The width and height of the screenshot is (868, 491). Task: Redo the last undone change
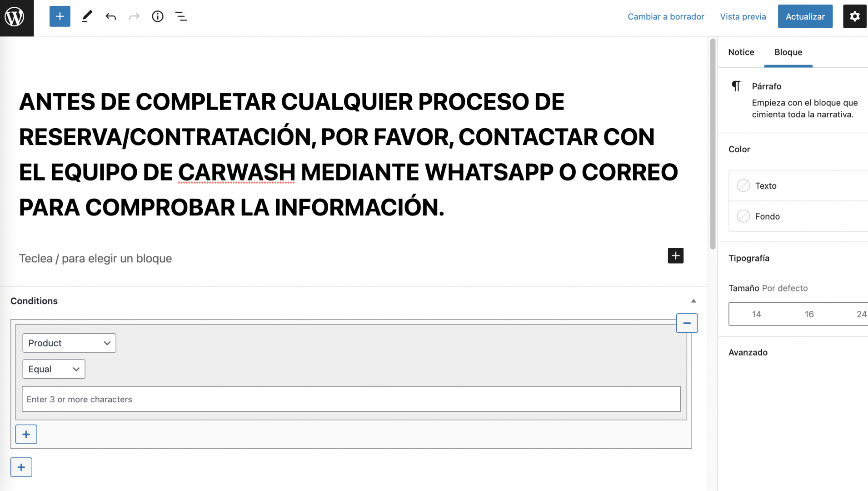[x=134, y=16]
